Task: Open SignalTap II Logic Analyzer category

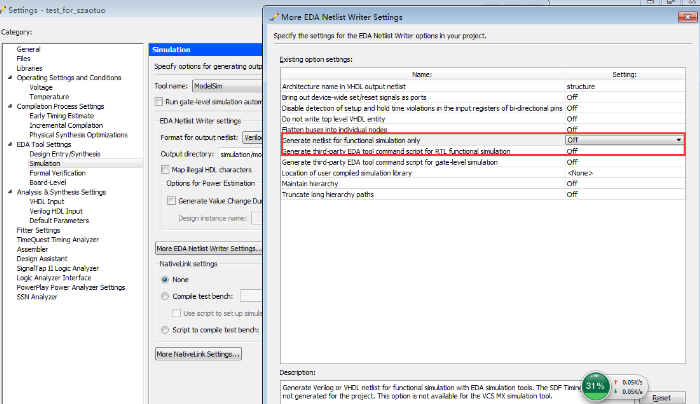Action: 58,268
